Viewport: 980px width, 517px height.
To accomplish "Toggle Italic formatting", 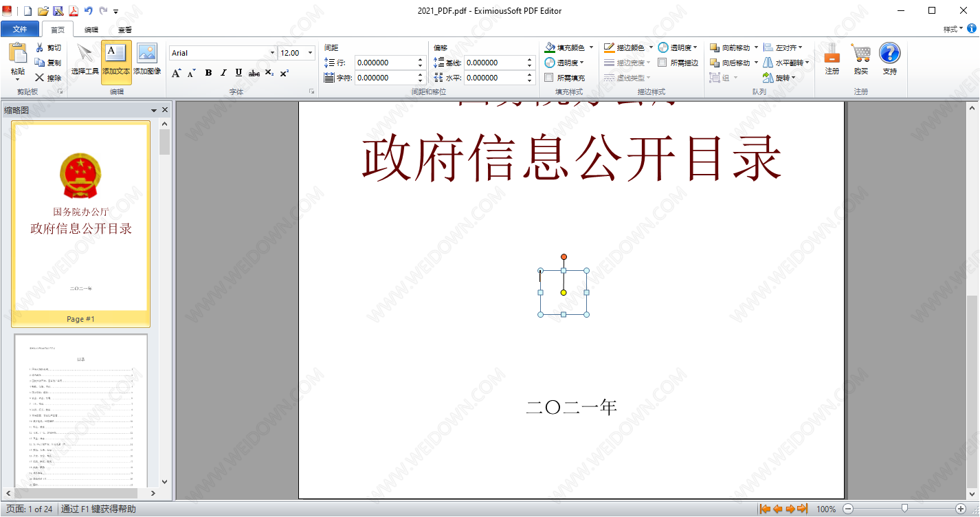I will tap(223, 73).
